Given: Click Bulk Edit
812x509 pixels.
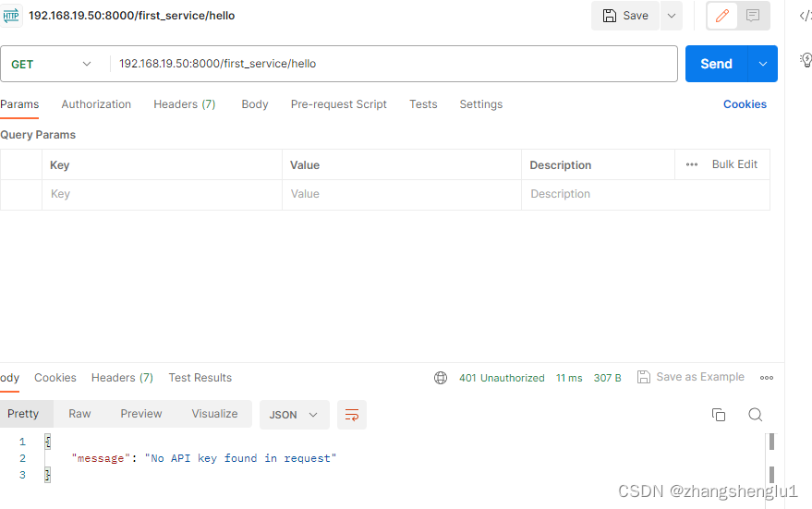Looking at the screenshot, I should 734,164.
